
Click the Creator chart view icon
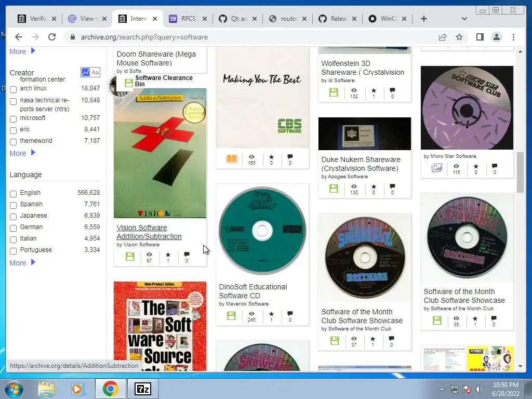pyautogui.click(x=85, y=72)
